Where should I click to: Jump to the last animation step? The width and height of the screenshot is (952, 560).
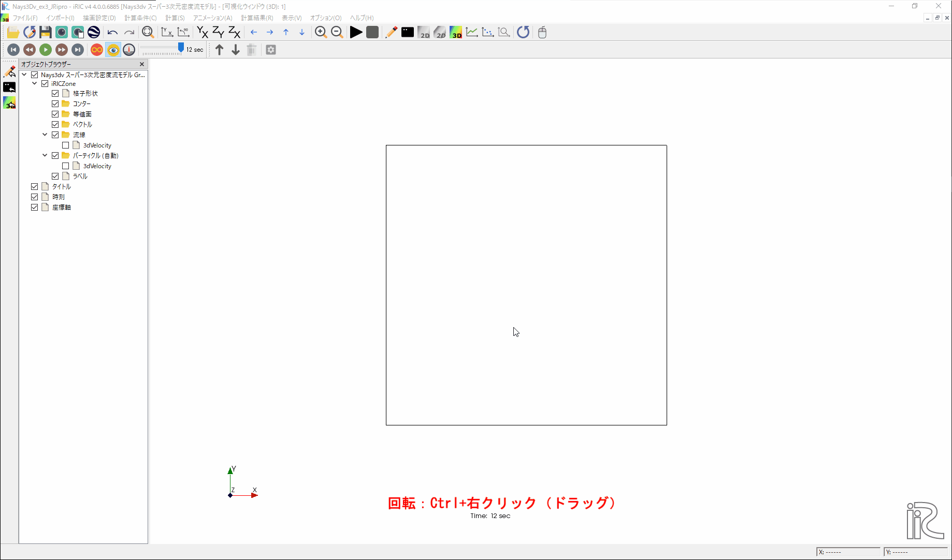78,50
